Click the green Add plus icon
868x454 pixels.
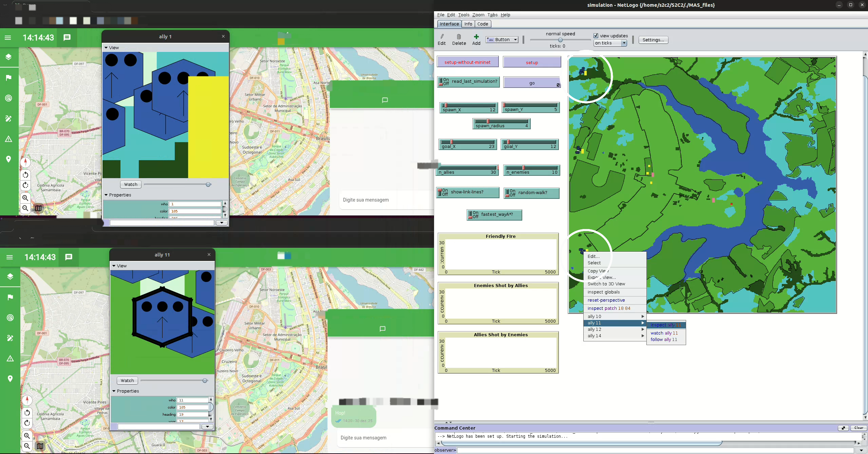click(x=476, y=37)
